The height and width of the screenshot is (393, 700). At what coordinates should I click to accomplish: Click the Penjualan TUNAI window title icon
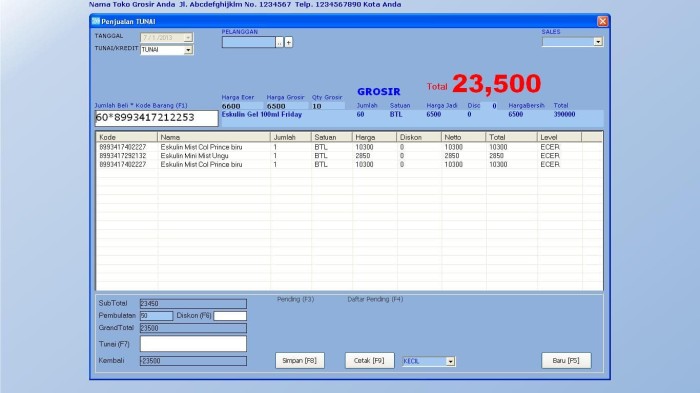(96, 21)
